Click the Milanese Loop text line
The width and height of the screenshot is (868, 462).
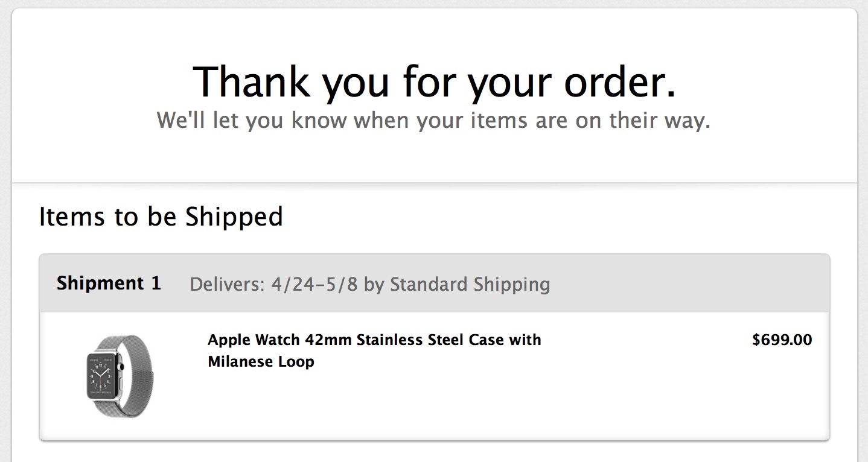tap(261, 362)
